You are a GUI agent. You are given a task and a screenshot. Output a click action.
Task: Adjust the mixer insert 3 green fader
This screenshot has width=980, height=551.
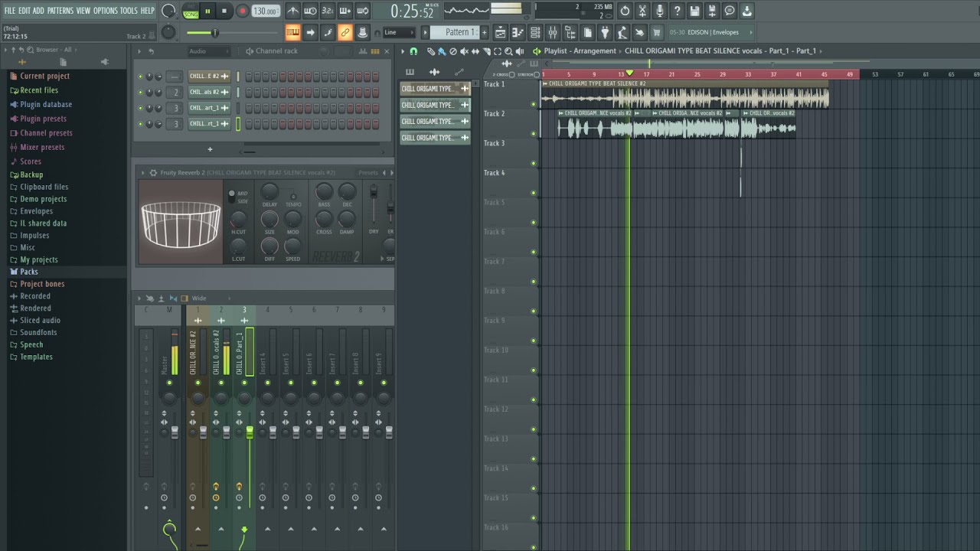pos(249,432)
